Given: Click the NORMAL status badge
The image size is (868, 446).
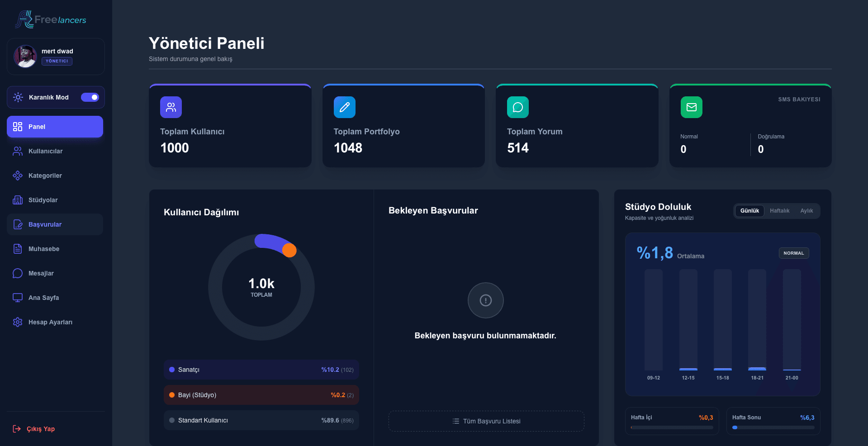Looking at the screenshot, I should coord(794,253).
